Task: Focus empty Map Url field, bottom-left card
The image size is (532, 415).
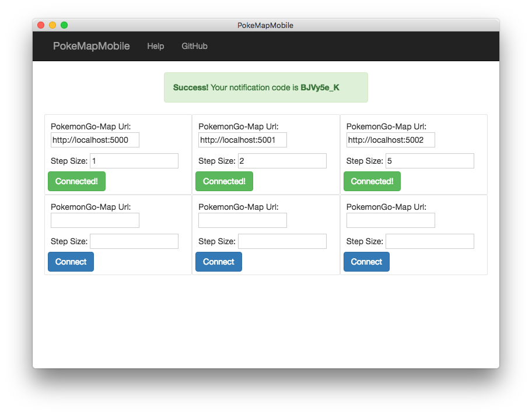Action: (95, 220)
